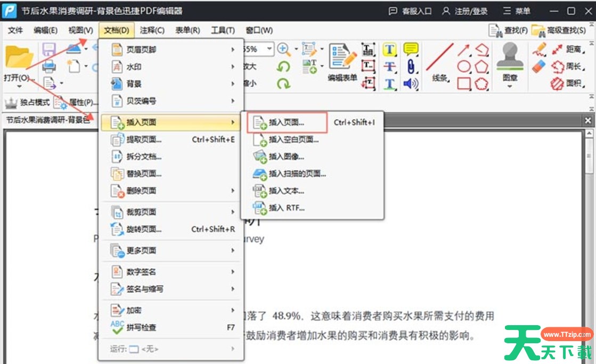Expand 签名与缩写 submenu
Image resolution: width=596 pixels, height=364 pixels.
click(x=171, y=289)
